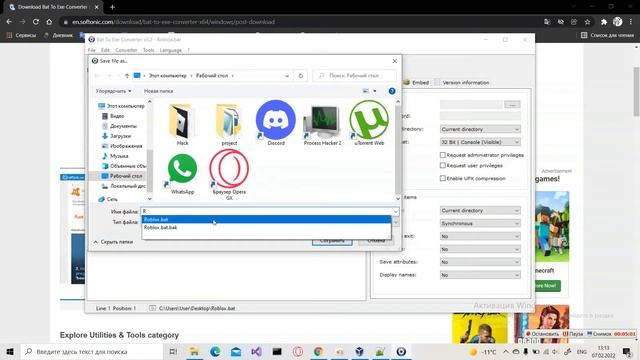Bookmark this page with star icon
Viewport: 640px width, 360px height.
587,22
